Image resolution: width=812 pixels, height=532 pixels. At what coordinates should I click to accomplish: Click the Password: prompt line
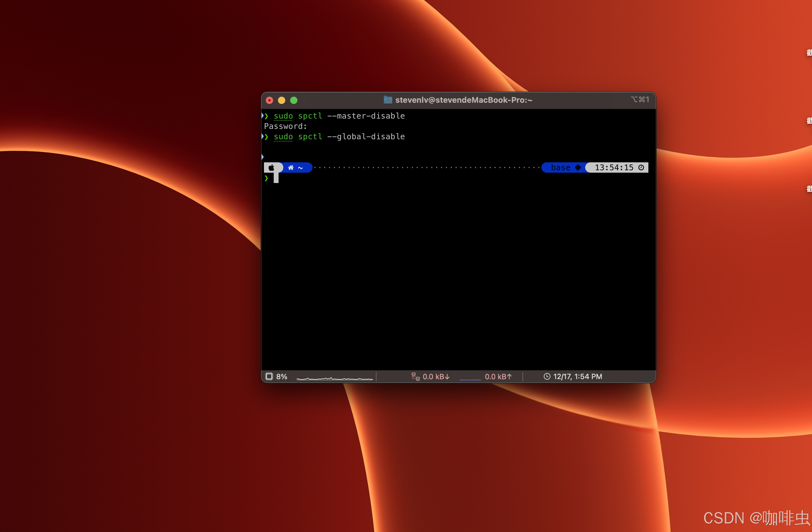pos(285,126)
